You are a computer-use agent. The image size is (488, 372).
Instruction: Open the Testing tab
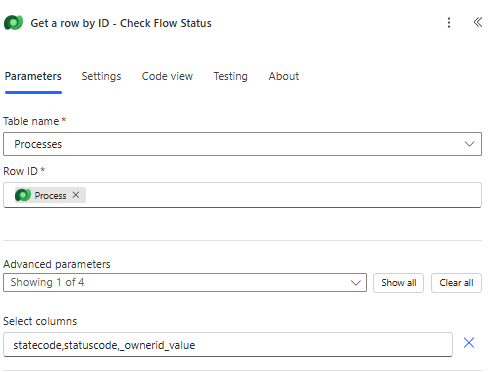tap(231, 76)
